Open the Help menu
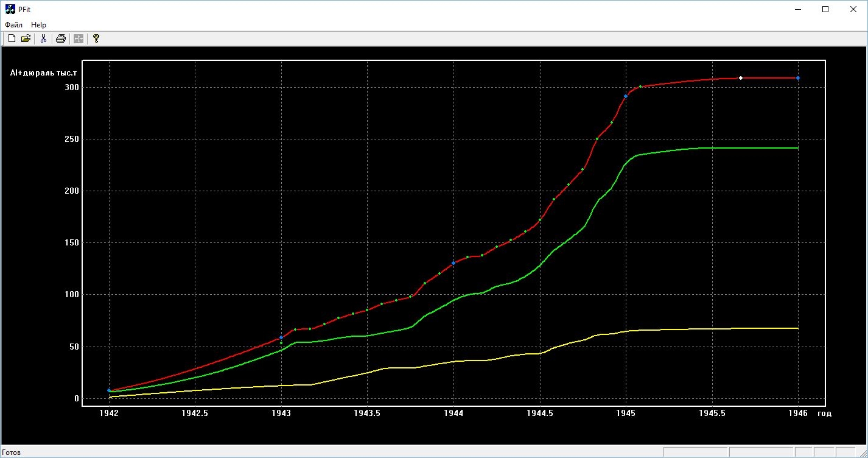 pos(38,25)
